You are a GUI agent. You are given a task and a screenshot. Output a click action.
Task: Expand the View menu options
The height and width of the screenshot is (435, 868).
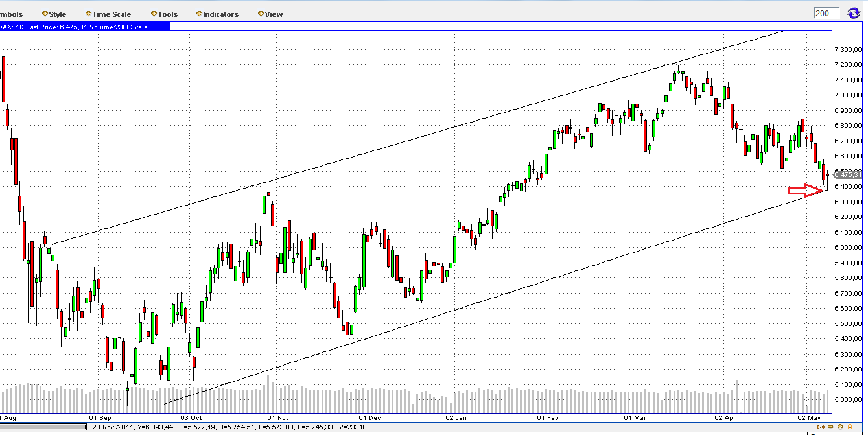pyautogui.click(x=272, y=14)
